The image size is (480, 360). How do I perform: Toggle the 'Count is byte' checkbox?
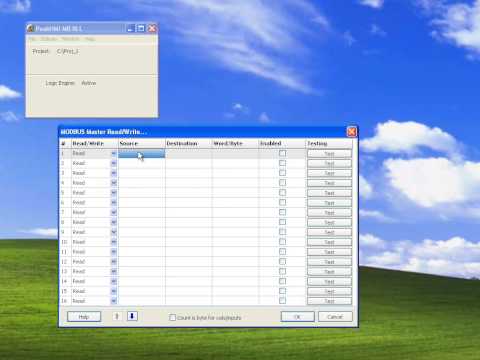click(172, 317)
